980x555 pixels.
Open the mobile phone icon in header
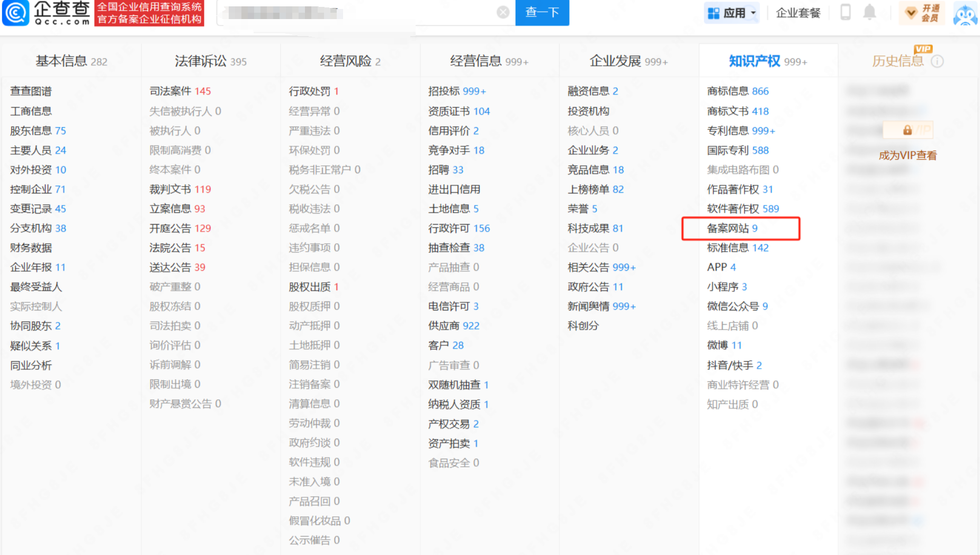click(x=846, y=12)
